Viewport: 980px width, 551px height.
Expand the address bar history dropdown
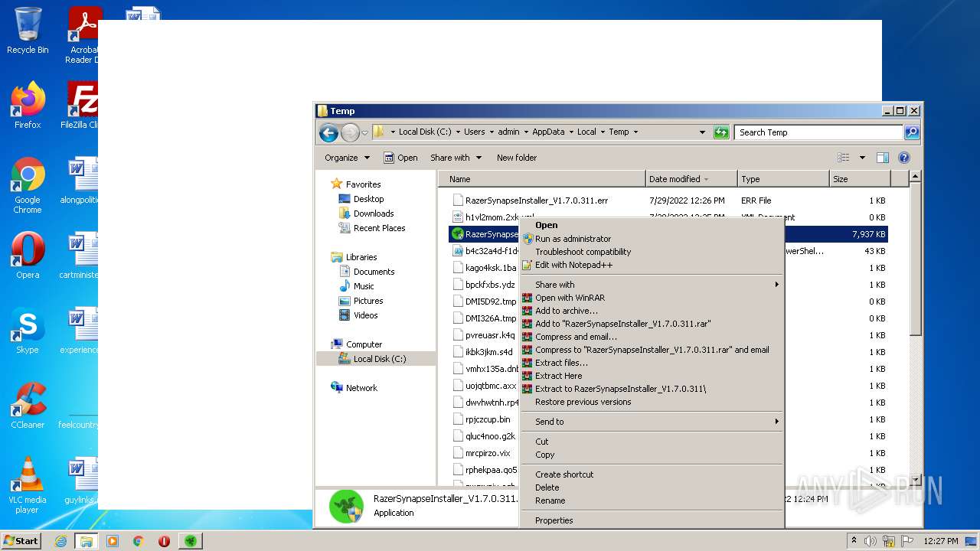(x=702, y=132)
